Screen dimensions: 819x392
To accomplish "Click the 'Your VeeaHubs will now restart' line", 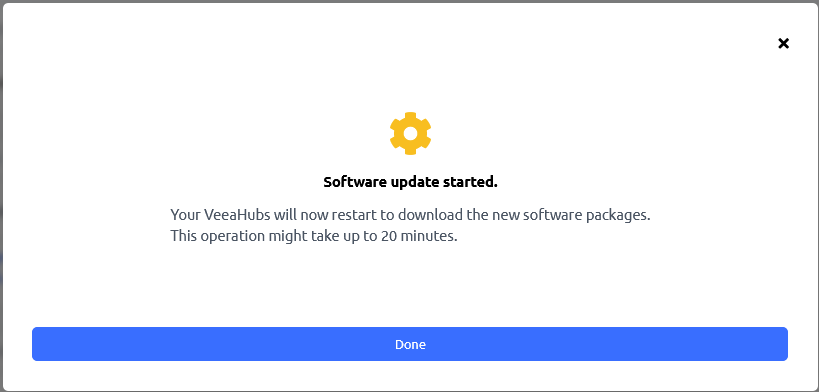I will coord(411,215).
